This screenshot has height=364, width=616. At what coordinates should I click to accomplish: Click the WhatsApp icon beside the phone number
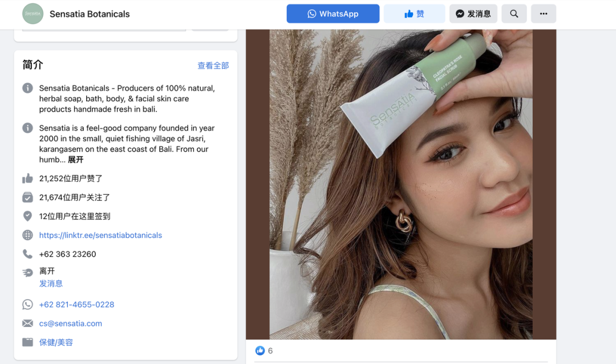[x=27, y=305]
